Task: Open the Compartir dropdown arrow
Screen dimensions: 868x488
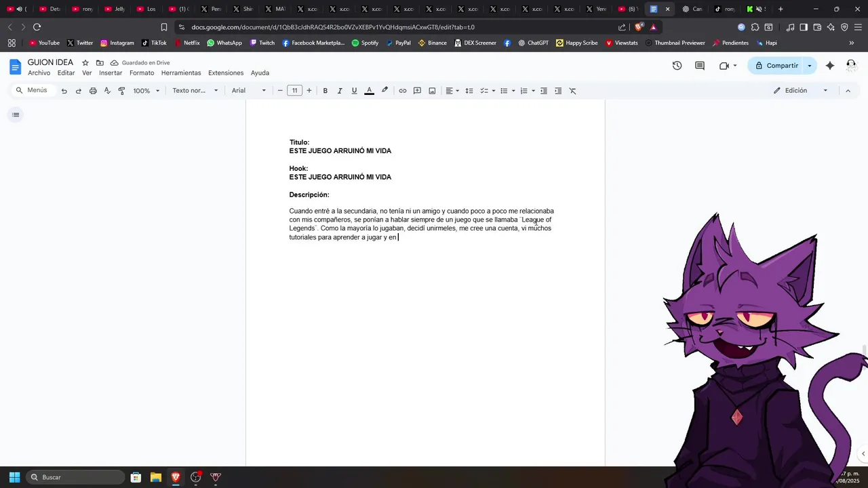Action: click(x=810, y=66)
